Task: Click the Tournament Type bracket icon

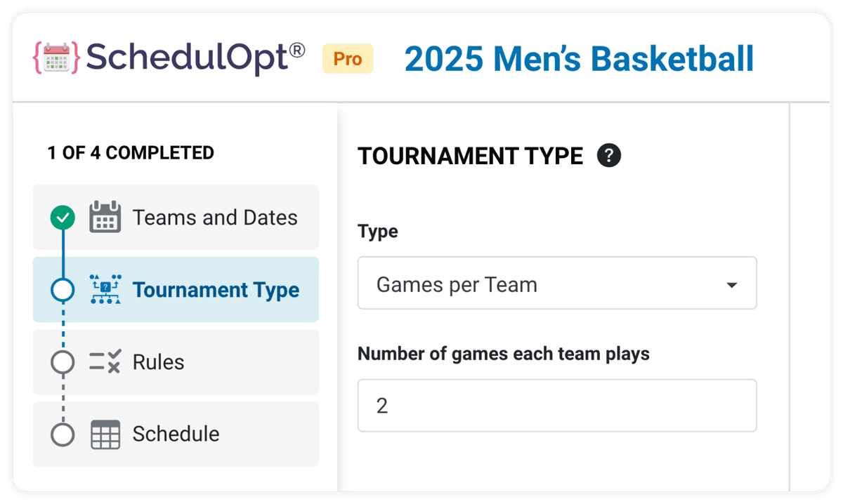Action: coord(105,289)
